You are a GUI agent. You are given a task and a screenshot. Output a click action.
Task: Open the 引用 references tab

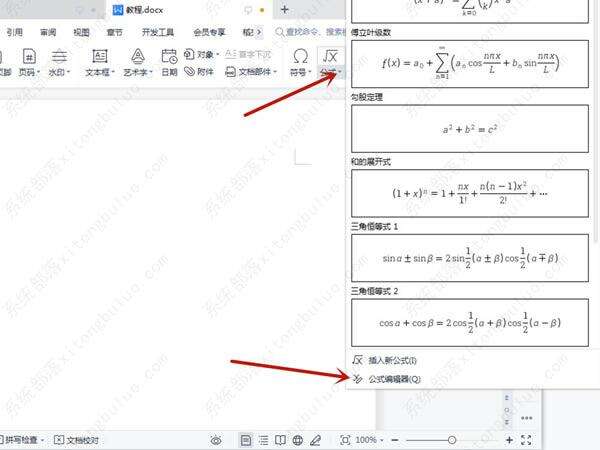pos(15,32)
